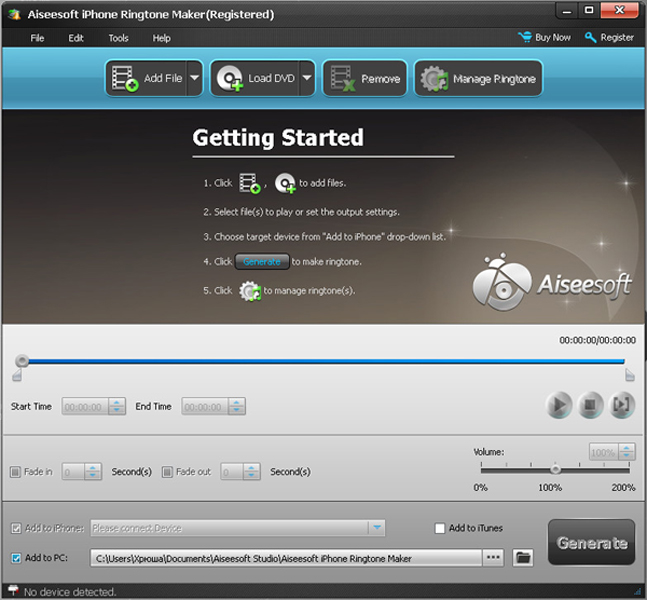Open the Edit menu
The width and height of the screenshot is (647, 600).
click(76, 38)
